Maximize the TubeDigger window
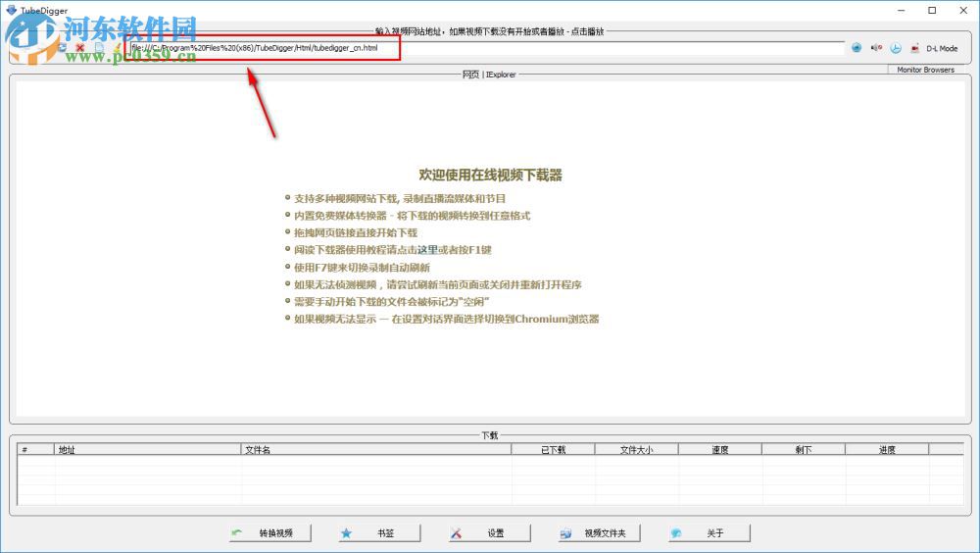The width and height of the screenshot is (980, 553). coord(932,10)
